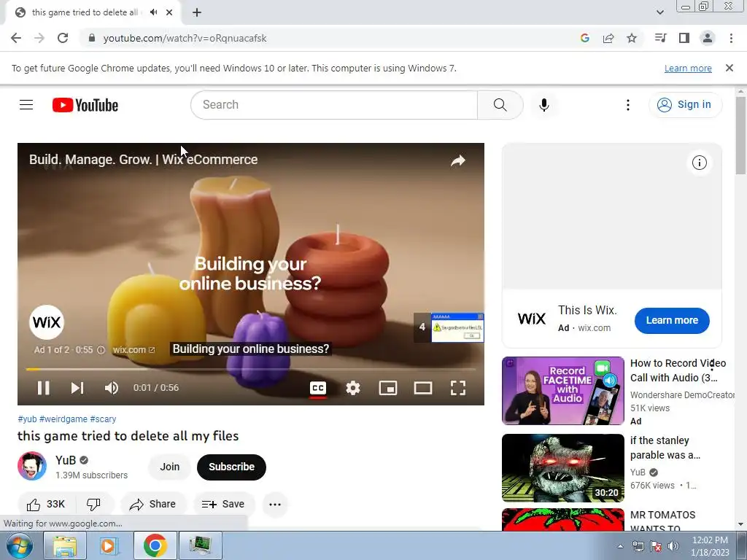Screen dimensions: 747x560
Task: Open the MR TOMATOS video title
Action: [662, 521]
